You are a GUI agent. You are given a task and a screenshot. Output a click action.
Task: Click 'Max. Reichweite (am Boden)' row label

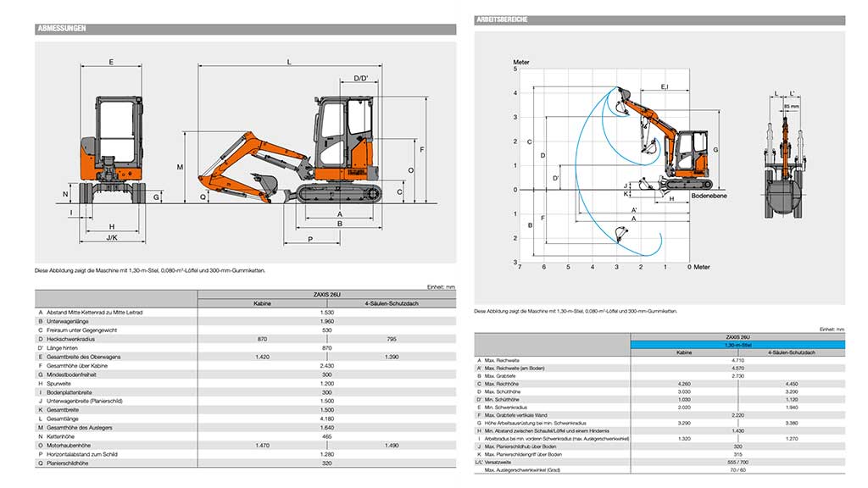(515, 368)
